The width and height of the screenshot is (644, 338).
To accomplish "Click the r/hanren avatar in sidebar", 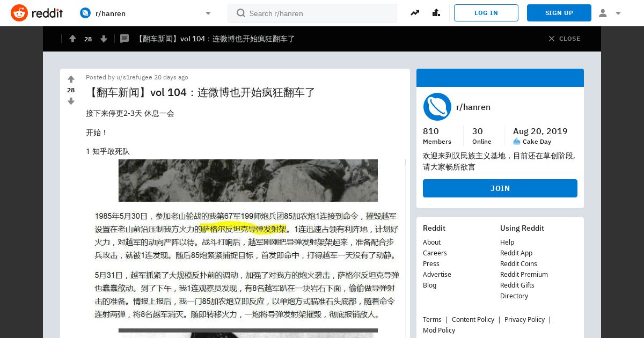I will click(437, 107).
